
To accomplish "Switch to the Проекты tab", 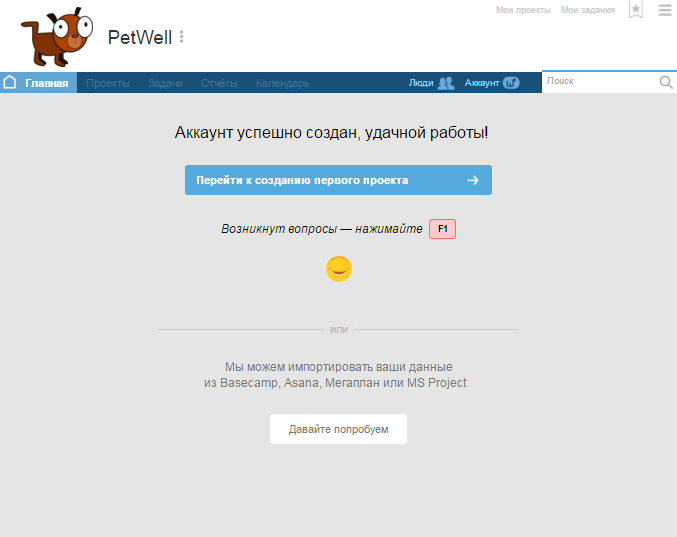I will pos(108,83).
